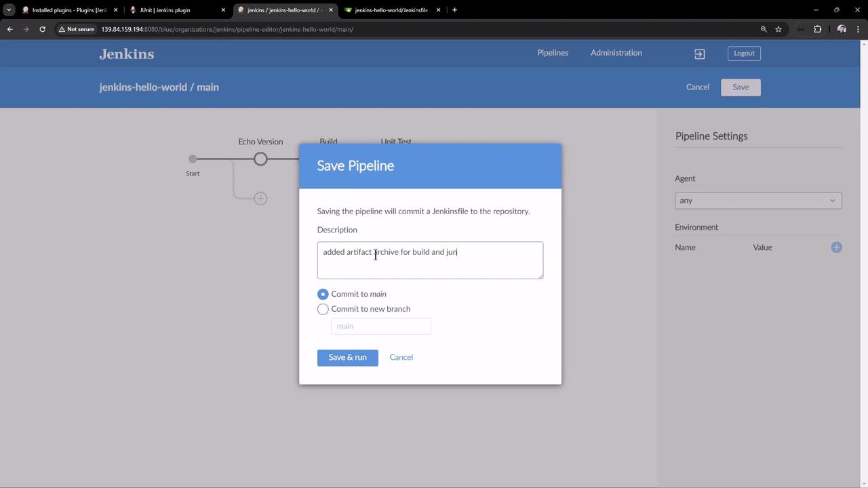The height and width of the screenshot is (488, 868).
Task: Add an environment variable with the plus icon
Action: (x=836, y=247)
